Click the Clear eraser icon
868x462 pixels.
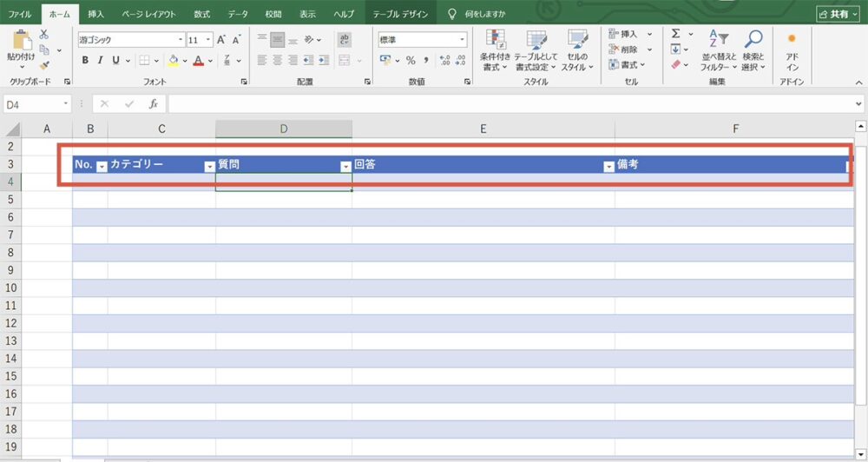tap(675, 65)
